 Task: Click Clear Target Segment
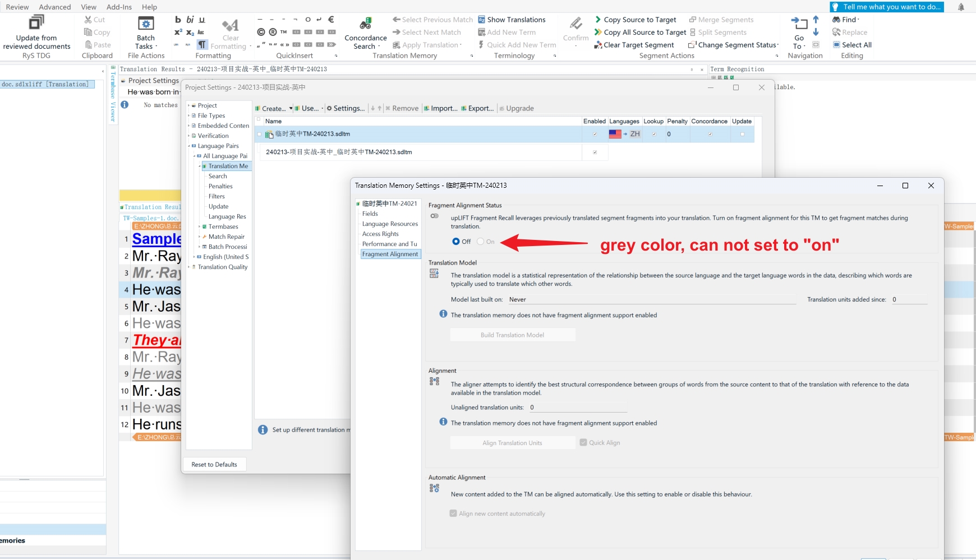[x=634, y=45]
